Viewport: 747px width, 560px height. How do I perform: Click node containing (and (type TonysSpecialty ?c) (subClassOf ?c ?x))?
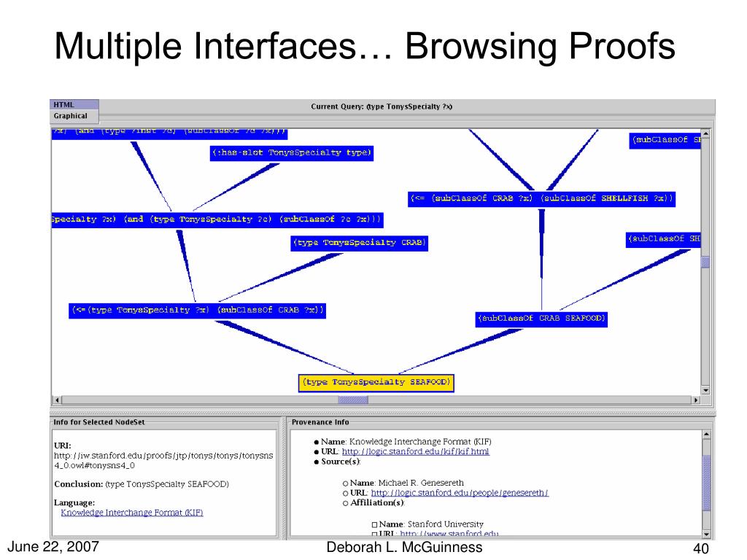point(217,219)
